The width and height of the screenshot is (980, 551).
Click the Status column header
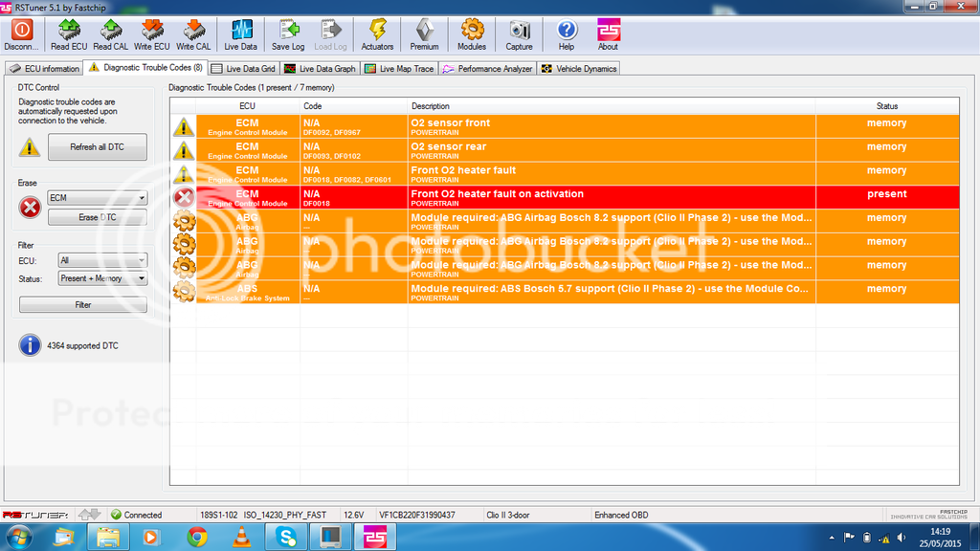[887, 106]
